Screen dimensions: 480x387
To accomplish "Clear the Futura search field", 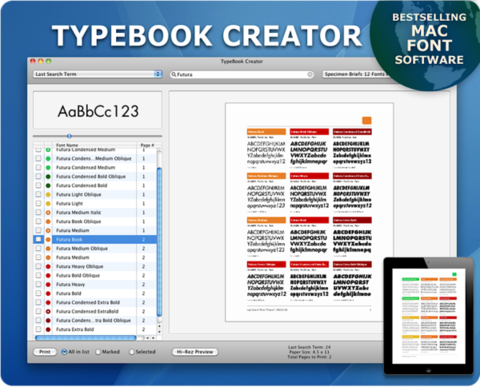I will coord(310,74).
